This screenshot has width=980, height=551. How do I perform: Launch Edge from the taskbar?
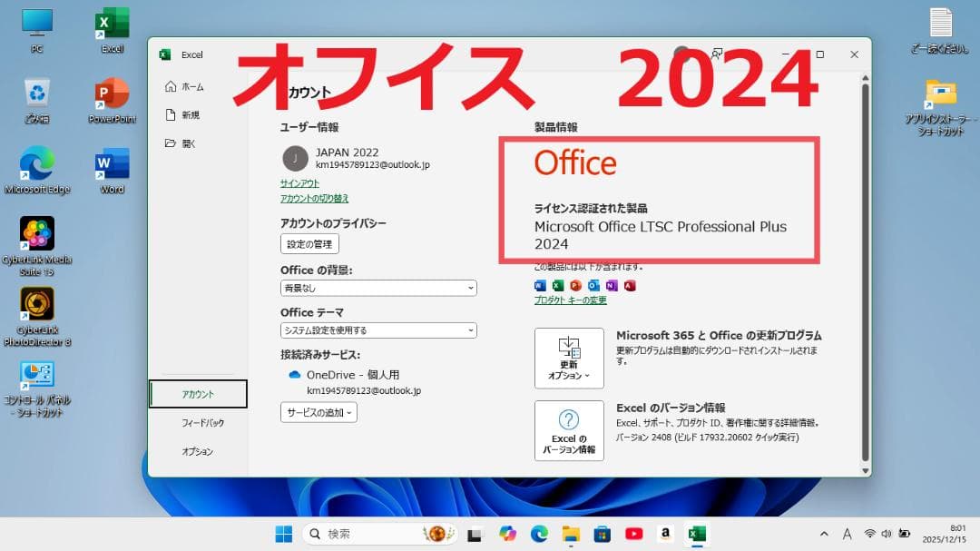[539, 534]
